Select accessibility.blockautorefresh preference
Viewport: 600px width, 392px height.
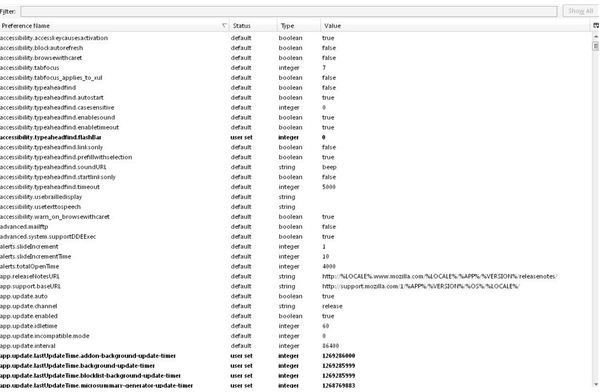(x=296, y=48)
